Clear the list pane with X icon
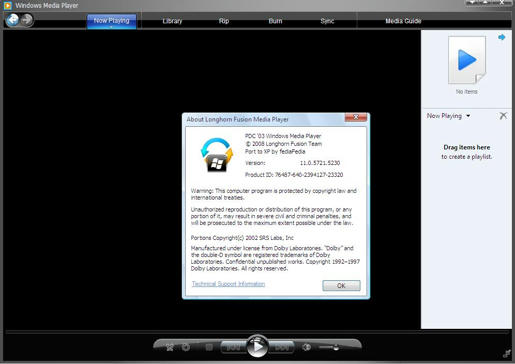The image size is (515, 364). 503,116
